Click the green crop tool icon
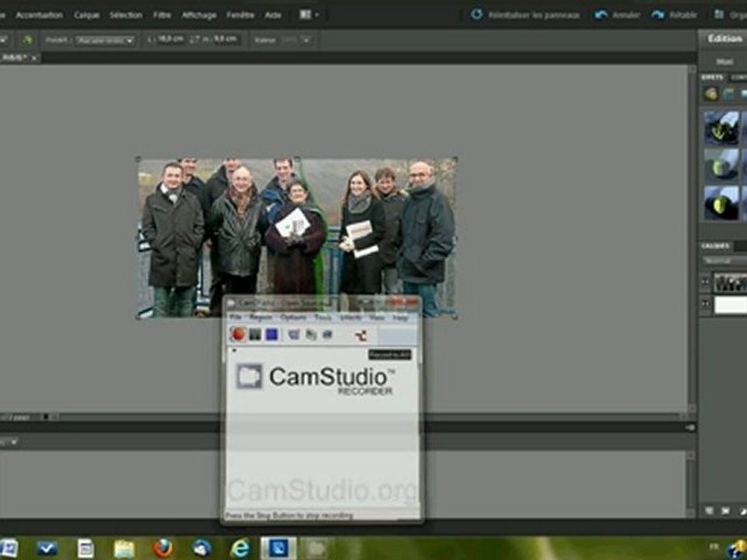 [x=27, y=40]
